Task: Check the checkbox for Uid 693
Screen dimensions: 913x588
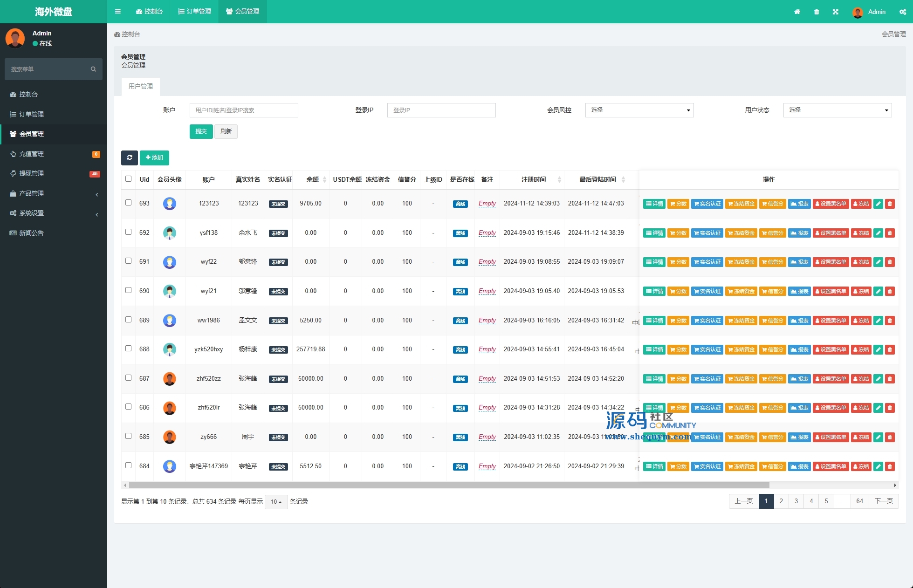Action: [129, 203]
